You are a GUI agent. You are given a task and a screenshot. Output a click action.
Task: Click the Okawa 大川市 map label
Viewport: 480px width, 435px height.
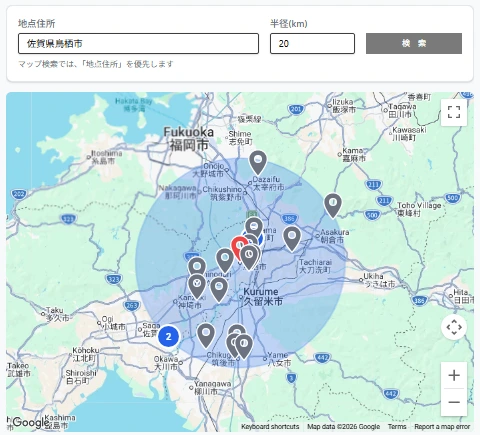[166, 363]
